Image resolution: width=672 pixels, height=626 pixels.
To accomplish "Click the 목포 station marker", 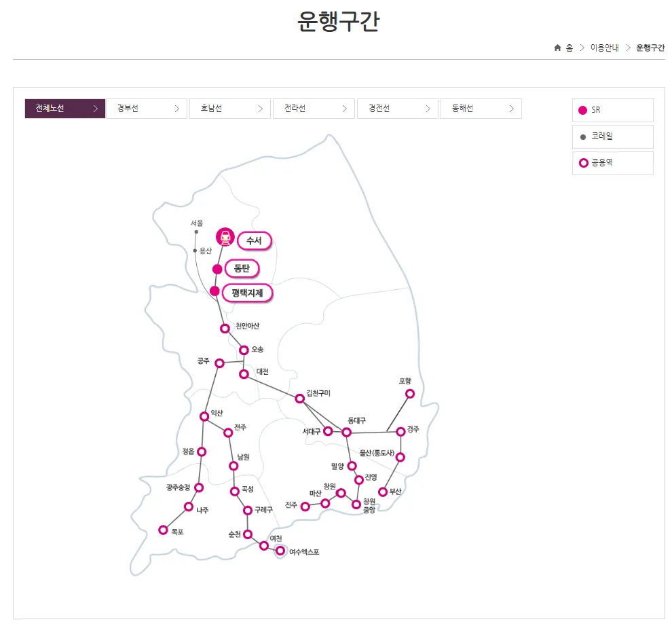I will tap(163, 529).
